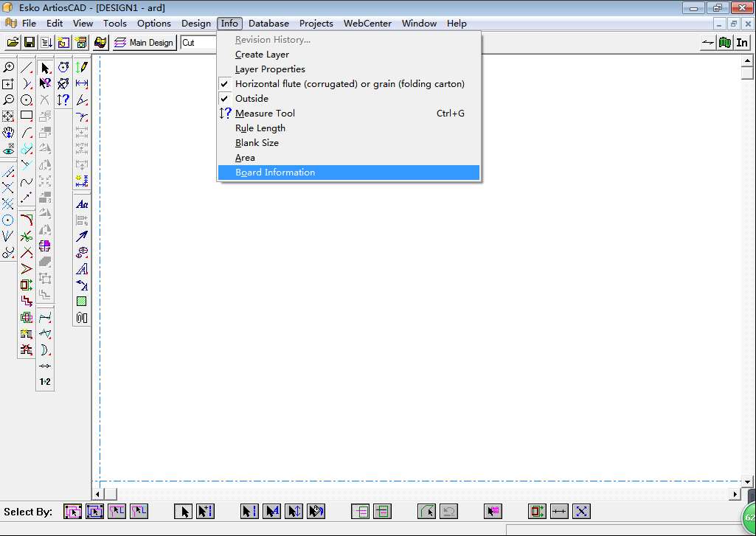Open Layer Properties from the menu

[349, 69]
